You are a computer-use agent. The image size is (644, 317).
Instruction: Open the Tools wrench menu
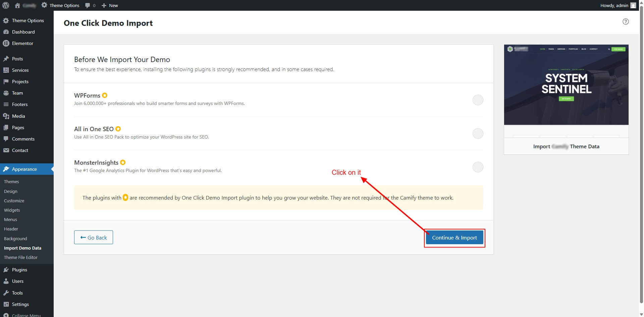(6, 293)
